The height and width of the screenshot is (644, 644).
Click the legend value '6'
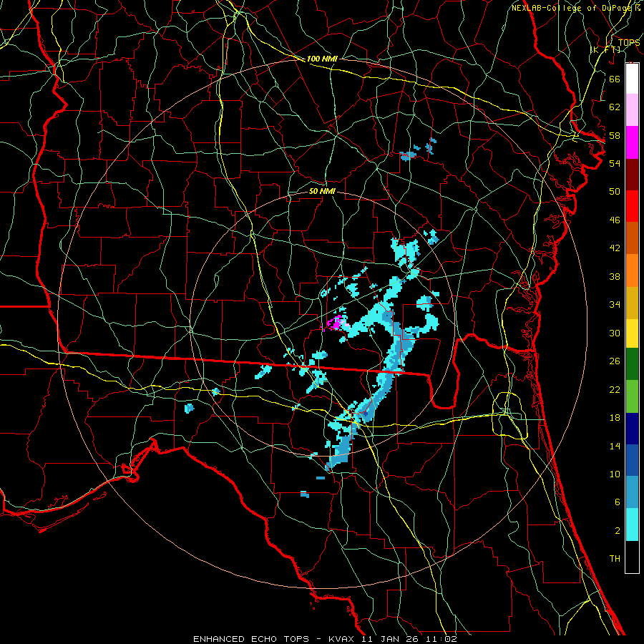coord(617,502)
